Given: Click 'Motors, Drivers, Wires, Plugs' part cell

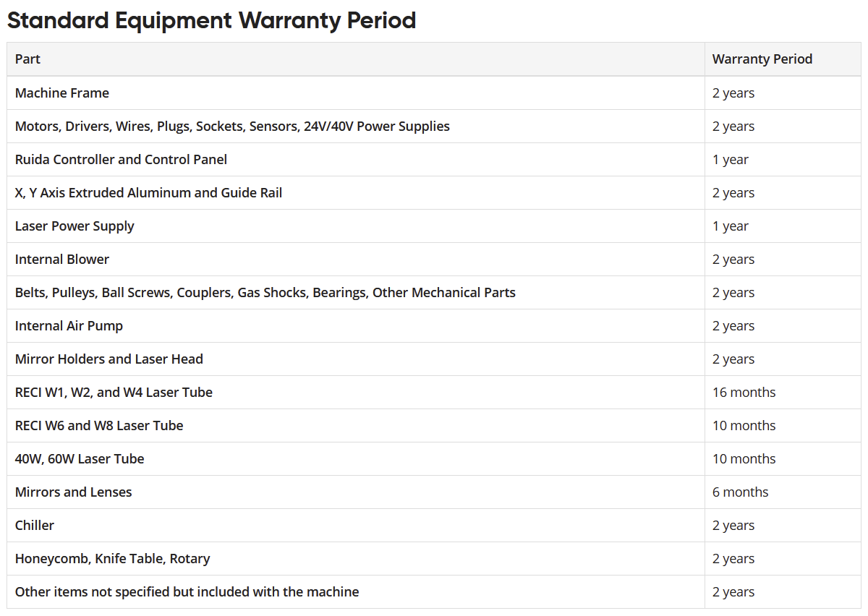Looking at the screenshot, I should coord(232,127).
